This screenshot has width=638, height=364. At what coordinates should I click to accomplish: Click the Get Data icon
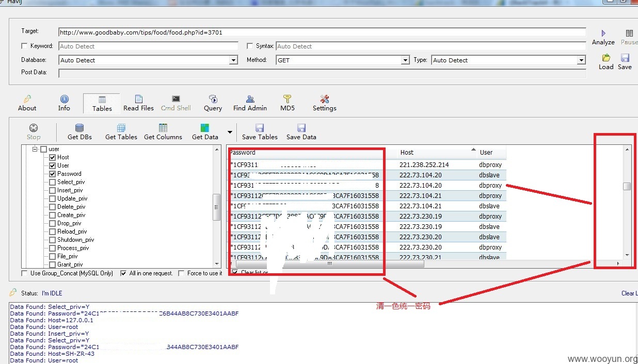pyautogui.click(x=205, y=128)
